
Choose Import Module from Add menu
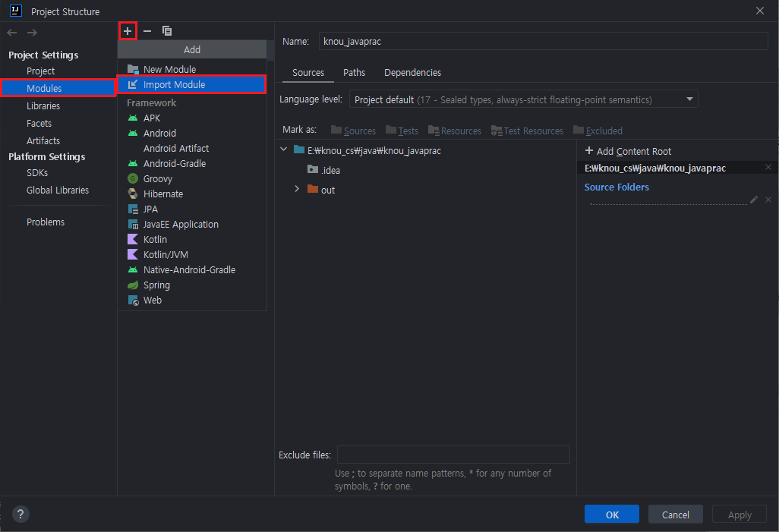(192, 84)
